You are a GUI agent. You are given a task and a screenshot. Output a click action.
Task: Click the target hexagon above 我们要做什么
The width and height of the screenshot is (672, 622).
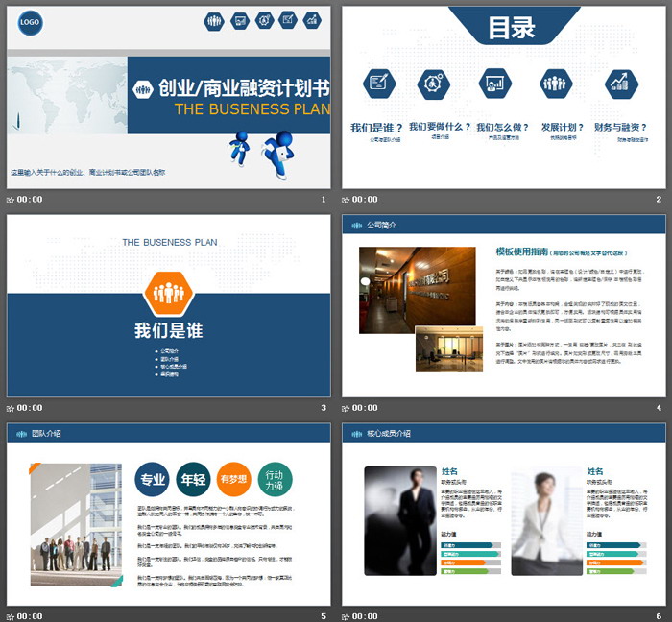(x=434, y=84)
